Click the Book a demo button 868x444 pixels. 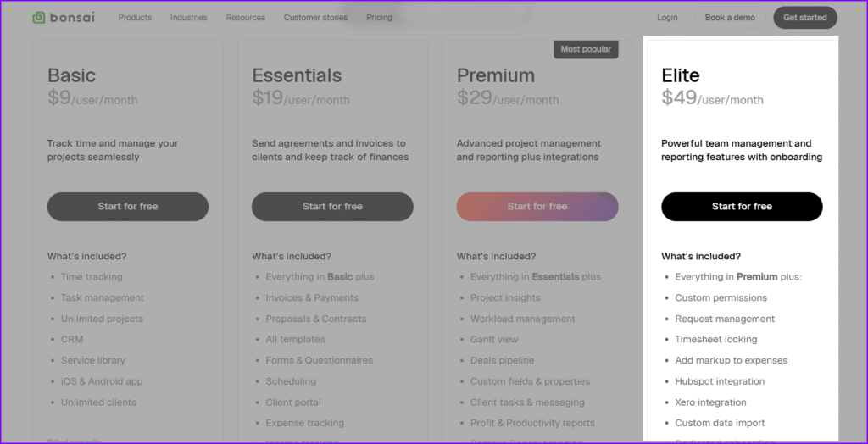coord(730,18)
